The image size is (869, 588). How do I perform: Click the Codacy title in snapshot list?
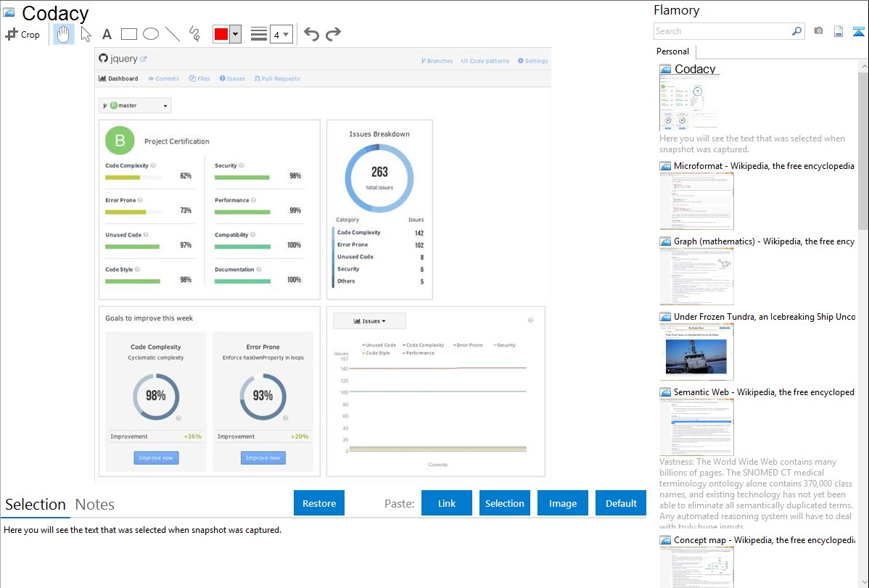tap(695, 69)
